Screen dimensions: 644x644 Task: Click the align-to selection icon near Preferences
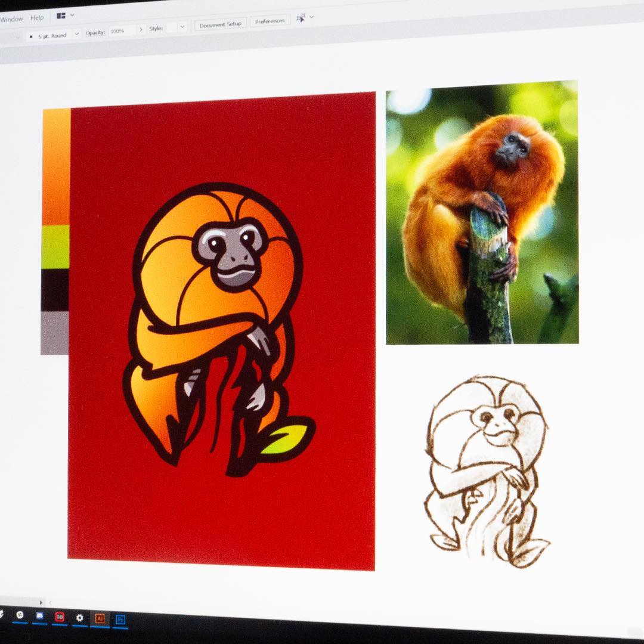301,18
